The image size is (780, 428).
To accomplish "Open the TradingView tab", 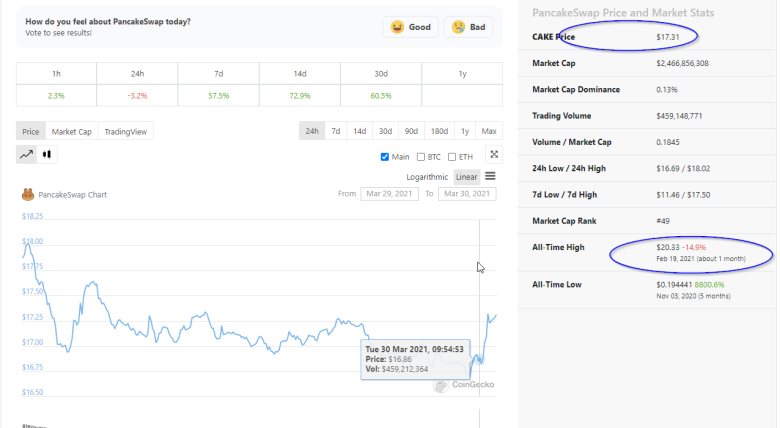I will pyautogui.click(x=126, y=131).
